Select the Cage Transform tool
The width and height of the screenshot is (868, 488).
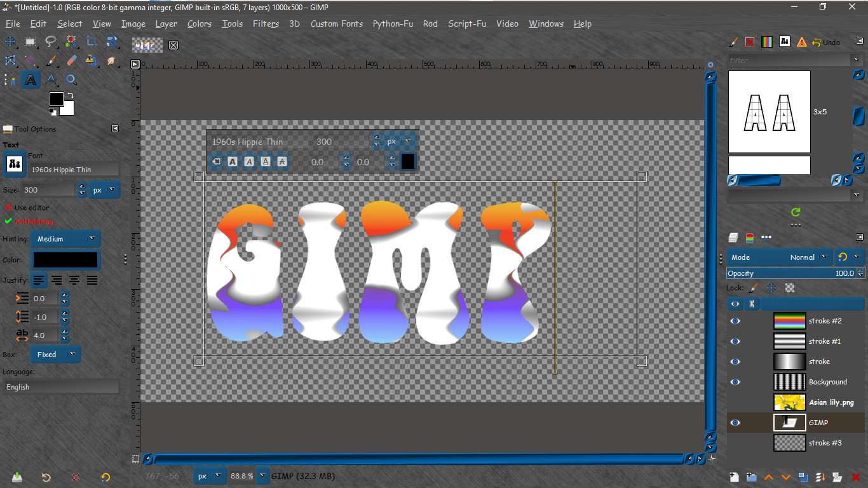[x=10, y=60]
